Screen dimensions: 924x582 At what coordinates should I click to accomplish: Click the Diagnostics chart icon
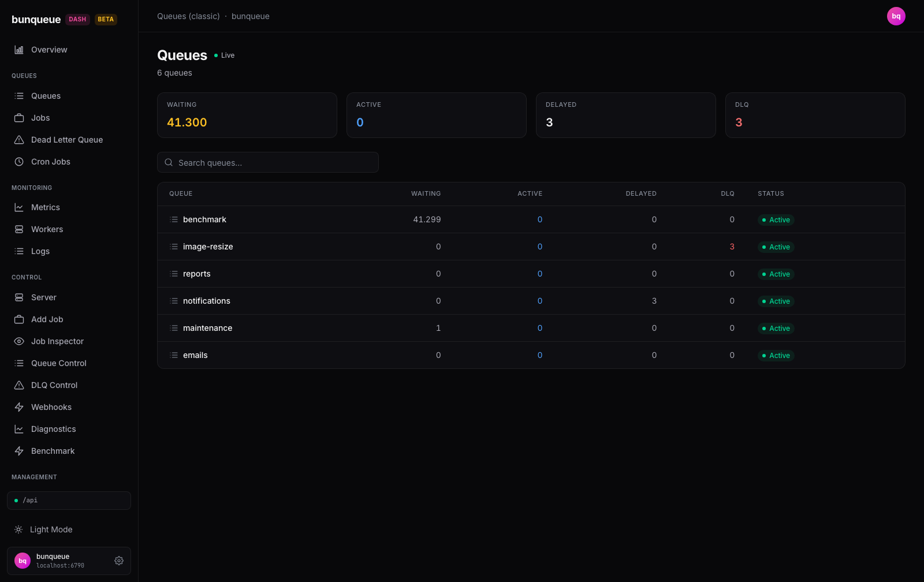(x=19, y=429)
